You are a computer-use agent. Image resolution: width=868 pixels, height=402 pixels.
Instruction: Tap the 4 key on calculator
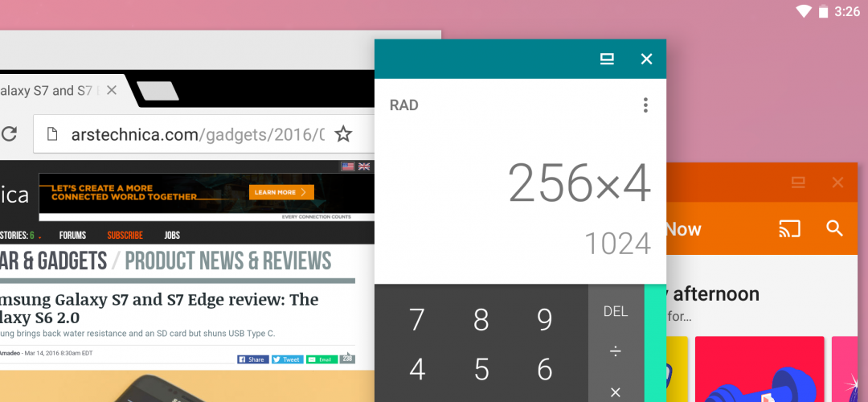417,369
